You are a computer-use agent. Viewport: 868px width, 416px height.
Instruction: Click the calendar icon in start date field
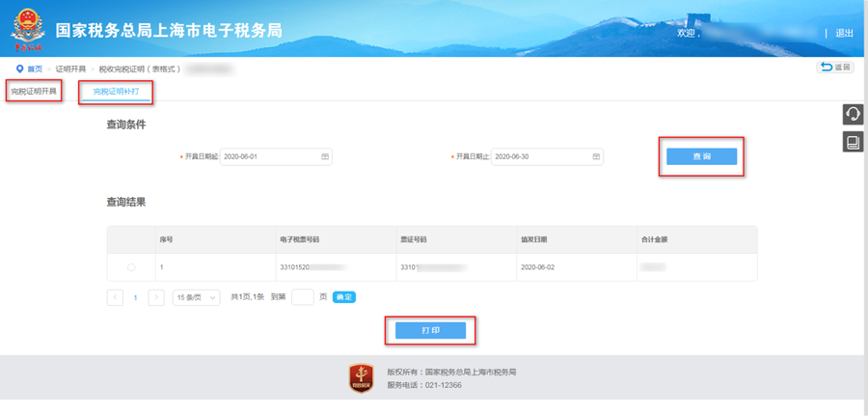pyautogui.click(x=325, y=156)
